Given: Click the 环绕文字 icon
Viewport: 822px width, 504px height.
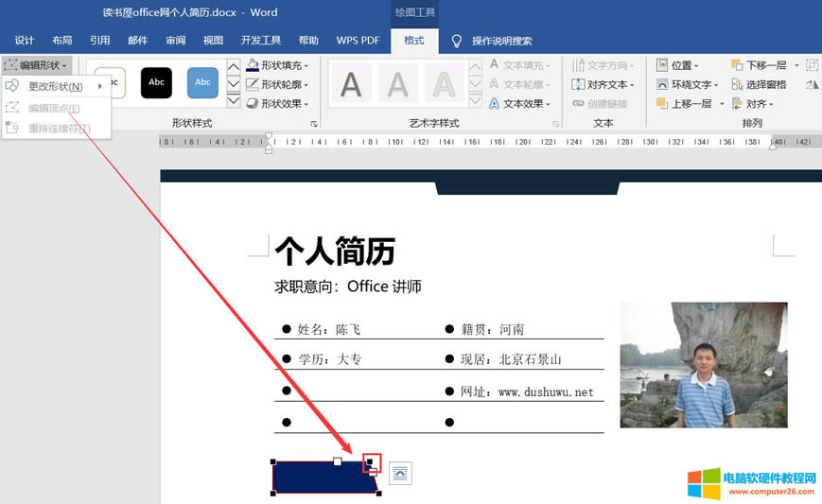Looking at the screenshot, I should pyautogui.click(x=662, y=84).
